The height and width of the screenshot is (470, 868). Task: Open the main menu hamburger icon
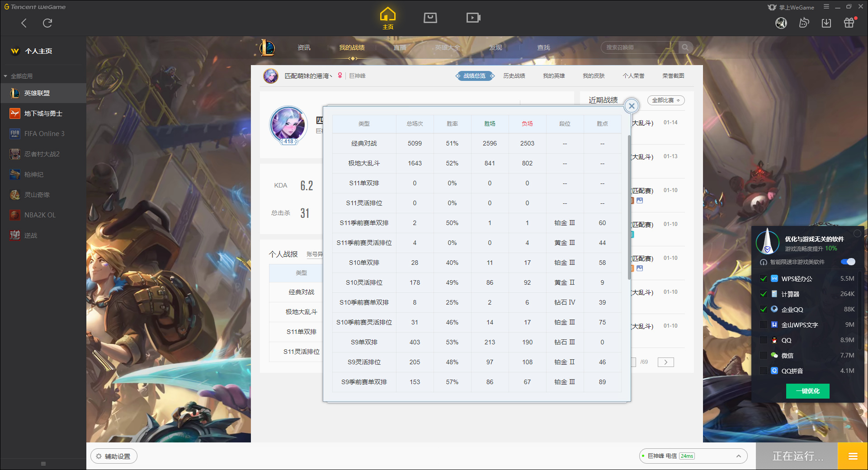pyautogui.click(x=826, y=7)
